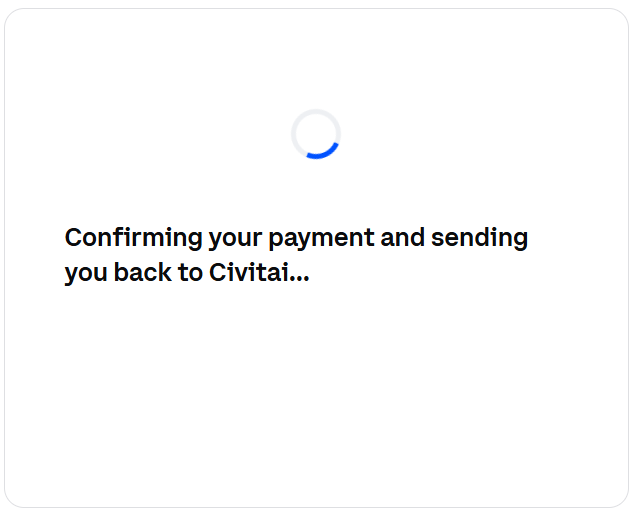Click the word "your" in the heading
The image size is (635, 516).
click(236, 240)
